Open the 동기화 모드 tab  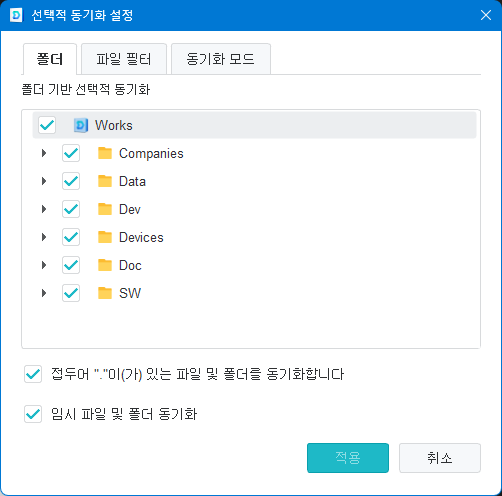coord(221,59)
